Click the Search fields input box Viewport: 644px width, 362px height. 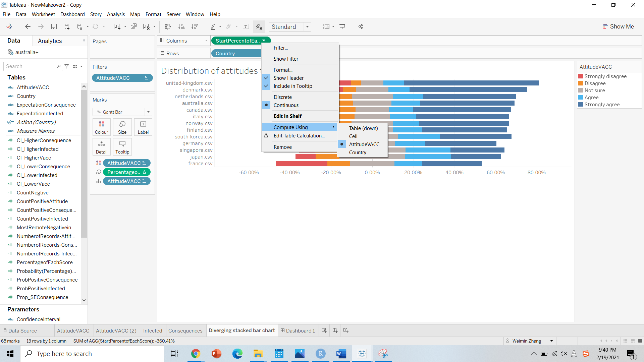pos(31,66)
